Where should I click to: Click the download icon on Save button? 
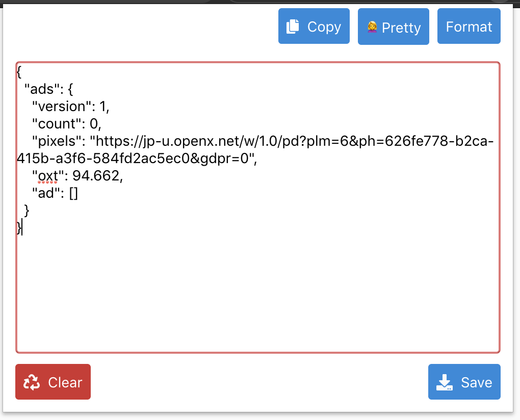click(444, 381)
